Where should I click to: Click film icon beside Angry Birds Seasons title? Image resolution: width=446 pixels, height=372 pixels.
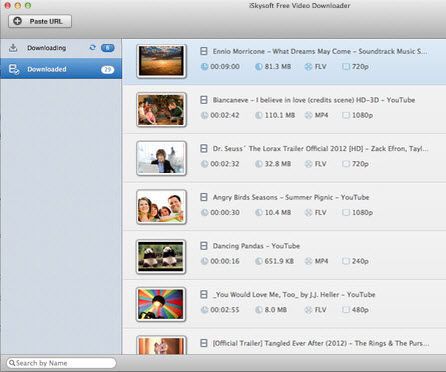pyautogui.click(x=204, y=197)
